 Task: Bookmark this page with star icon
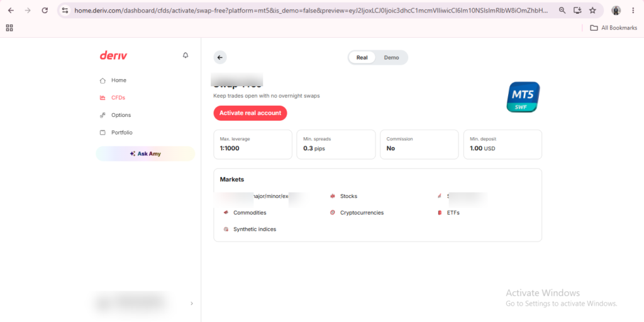[592, 11]
